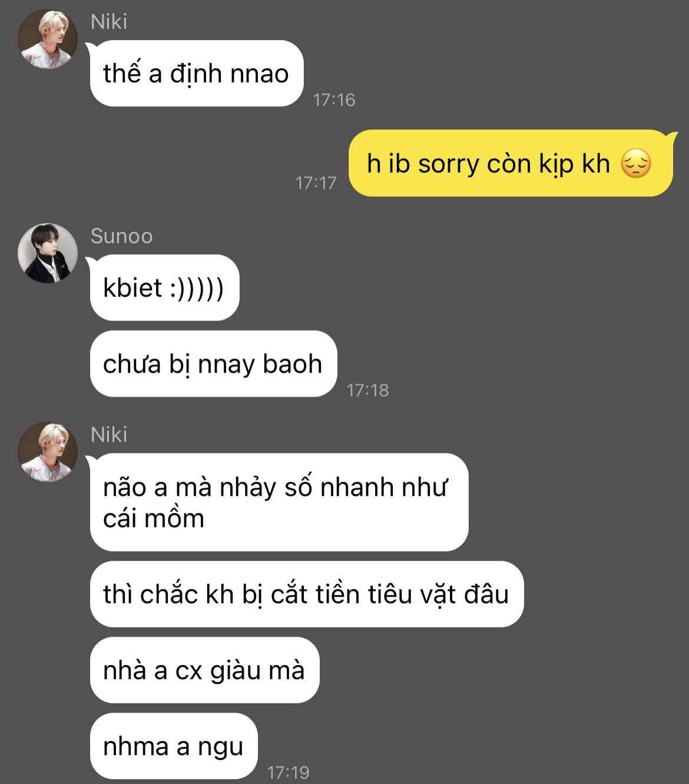Click the 17:16 timestamp
689x784 pixels.
[334, 100]
